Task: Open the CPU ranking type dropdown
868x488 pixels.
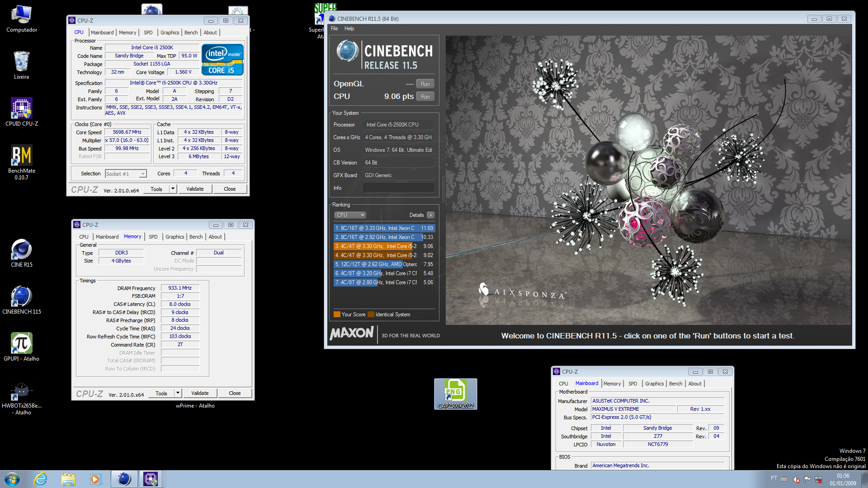Action: (350, 215)
